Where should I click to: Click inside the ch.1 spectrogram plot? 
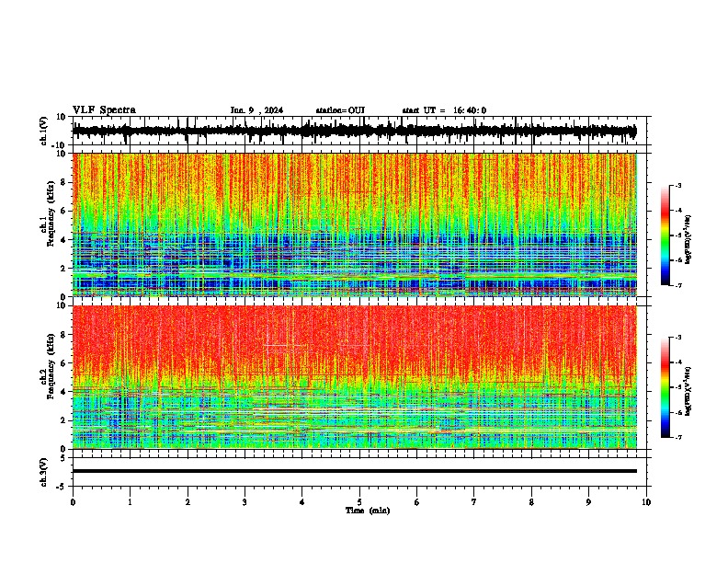tap(354, 224)
